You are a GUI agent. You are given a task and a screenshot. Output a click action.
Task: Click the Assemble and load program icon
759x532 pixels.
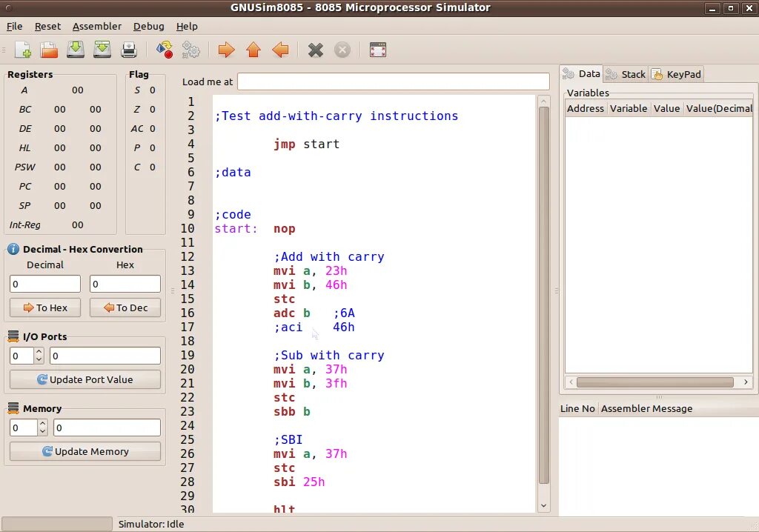point(165,50)
